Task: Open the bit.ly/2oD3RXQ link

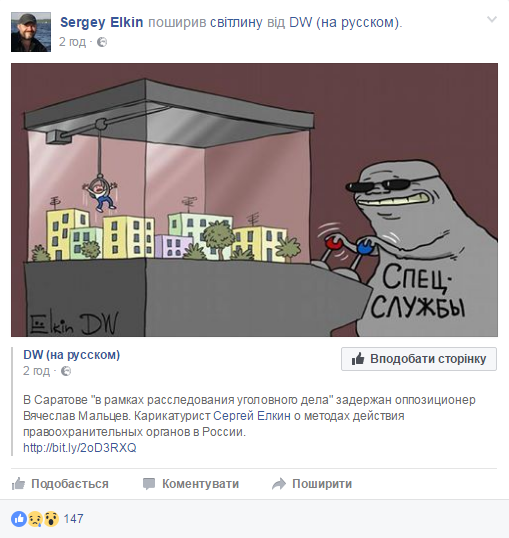Action: pos(80,448)
